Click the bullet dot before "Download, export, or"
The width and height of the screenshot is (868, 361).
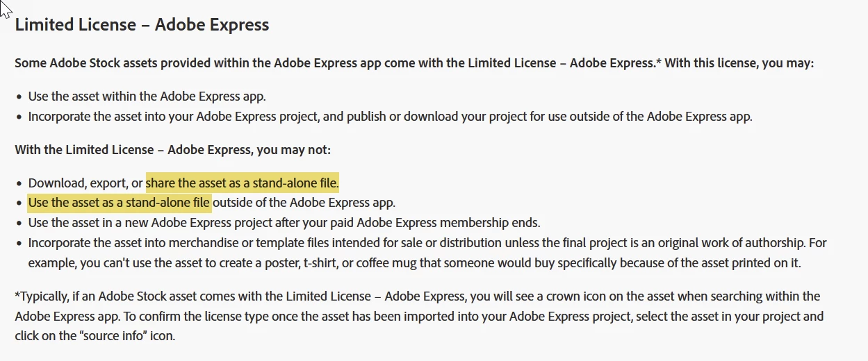[x=19, y=184]
